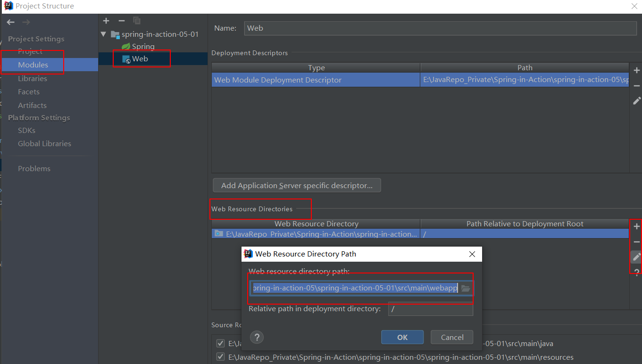Collapse the spring-in-action-05-01 module tree node
The height and width of the screenshot is (364, 642).
[104, 34]
